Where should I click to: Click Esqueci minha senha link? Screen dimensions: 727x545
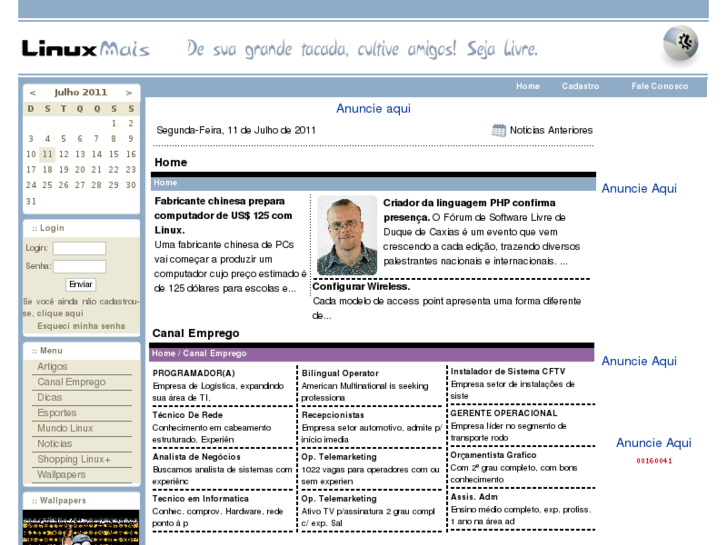(81, 326)
